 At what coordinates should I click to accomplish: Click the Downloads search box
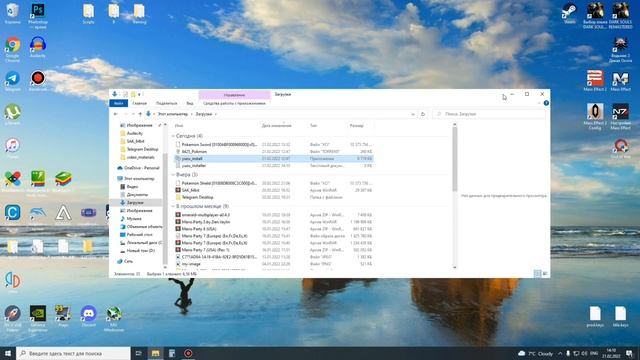point(489,114)
